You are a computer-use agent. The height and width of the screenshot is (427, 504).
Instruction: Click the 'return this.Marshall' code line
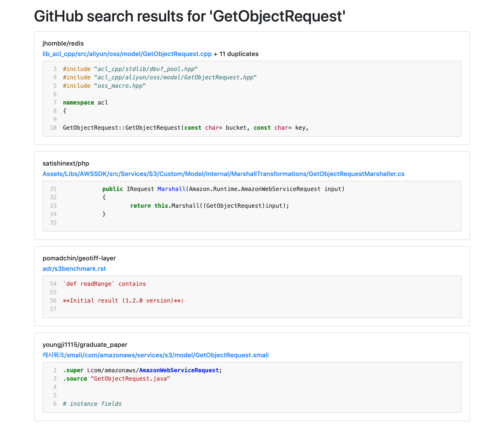pos(210,206)
